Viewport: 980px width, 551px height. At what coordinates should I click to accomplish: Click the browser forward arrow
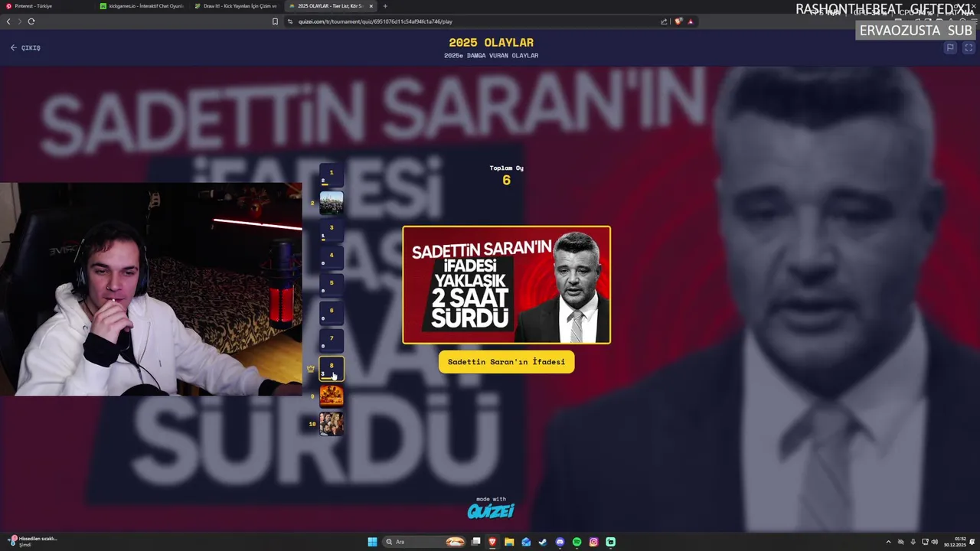tap(20, 21)
